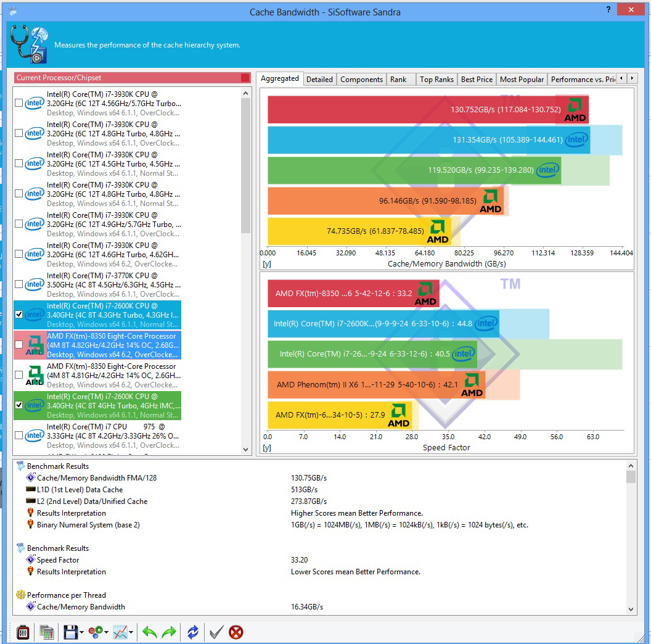Click the 513GB/s L1D value
651x644 pixels.
coord(304,489)
